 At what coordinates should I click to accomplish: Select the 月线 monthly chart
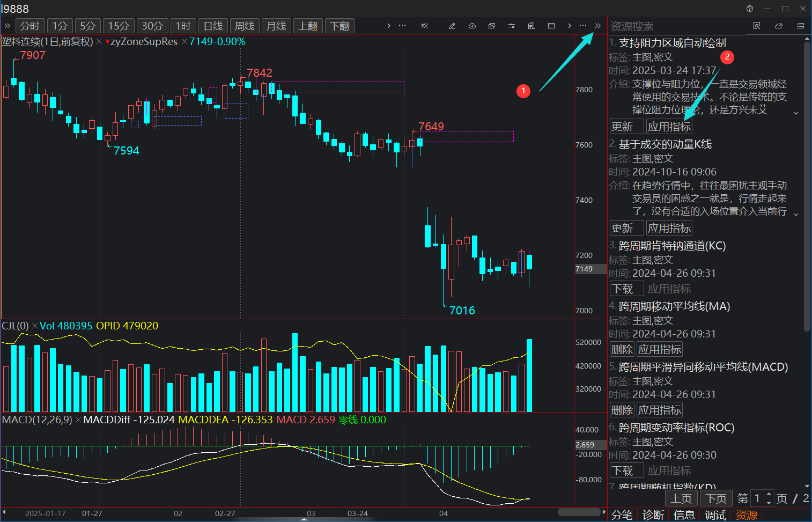pos(276,26)
